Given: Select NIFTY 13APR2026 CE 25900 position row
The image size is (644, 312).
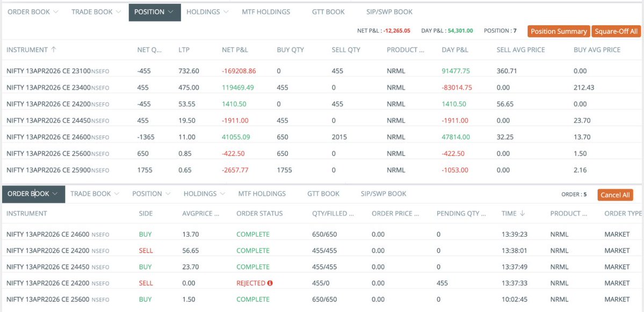Looking at the screenshot, I should pos(322,170).
